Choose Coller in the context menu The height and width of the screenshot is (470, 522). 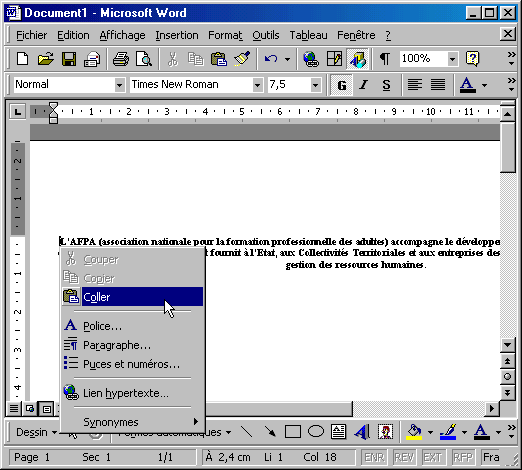(133, 297)
